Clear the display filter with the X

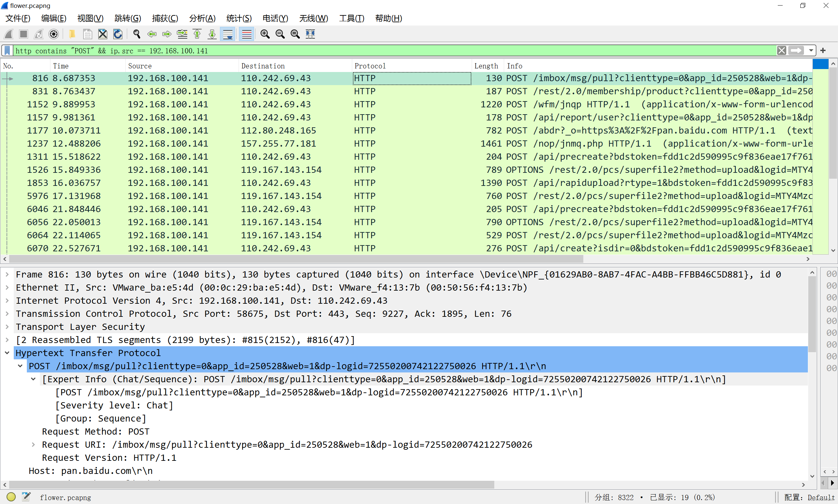point(782,51)
